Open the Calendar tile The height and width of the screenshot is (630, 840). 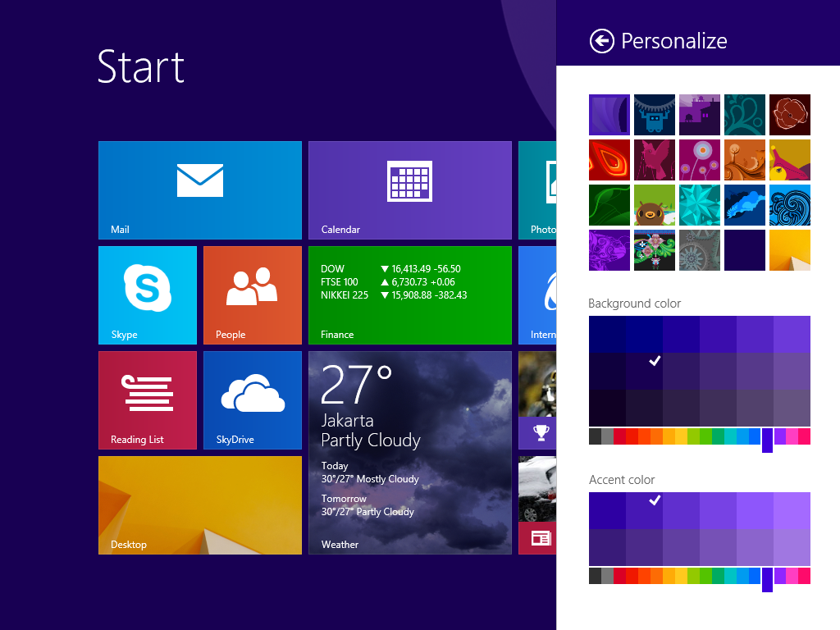click(x=410, y=190)
